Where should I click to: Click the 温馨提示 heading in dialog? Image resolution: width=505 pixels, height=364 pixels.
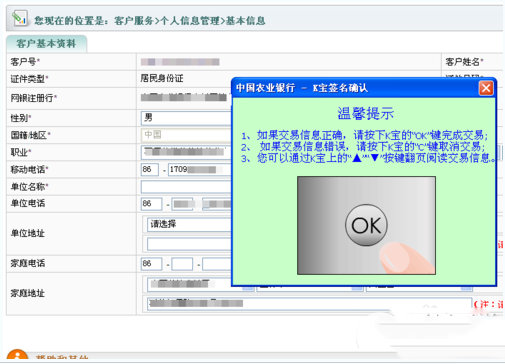(x=366, y=114)
